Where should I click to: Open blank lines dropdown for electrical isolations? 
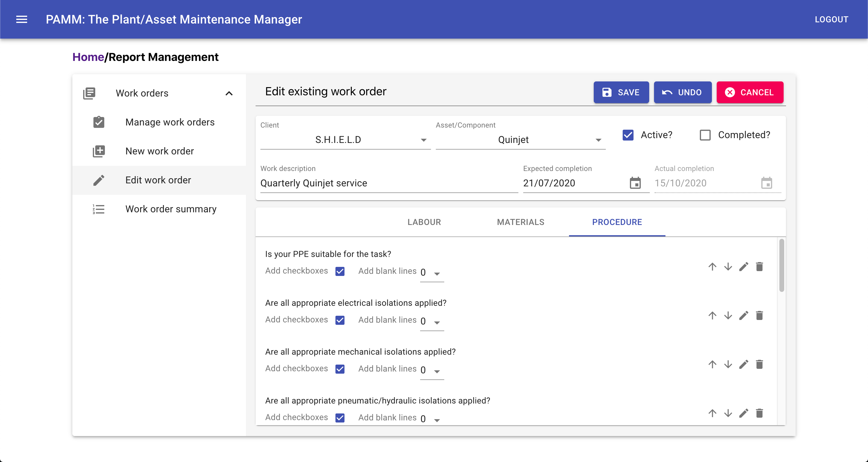point(432,321)
